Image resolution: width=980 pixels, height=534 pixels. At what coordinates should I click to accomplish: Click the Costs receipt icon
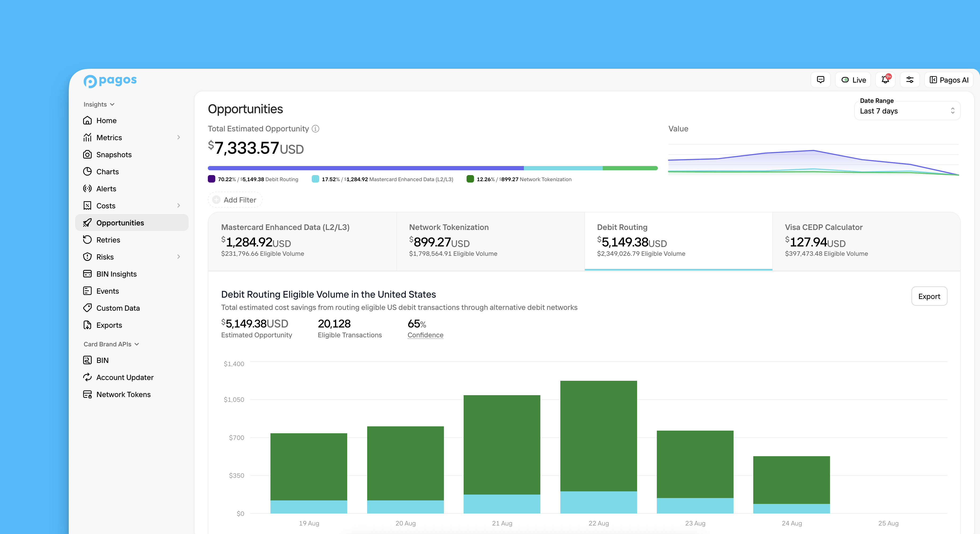[x=87, y=206]
